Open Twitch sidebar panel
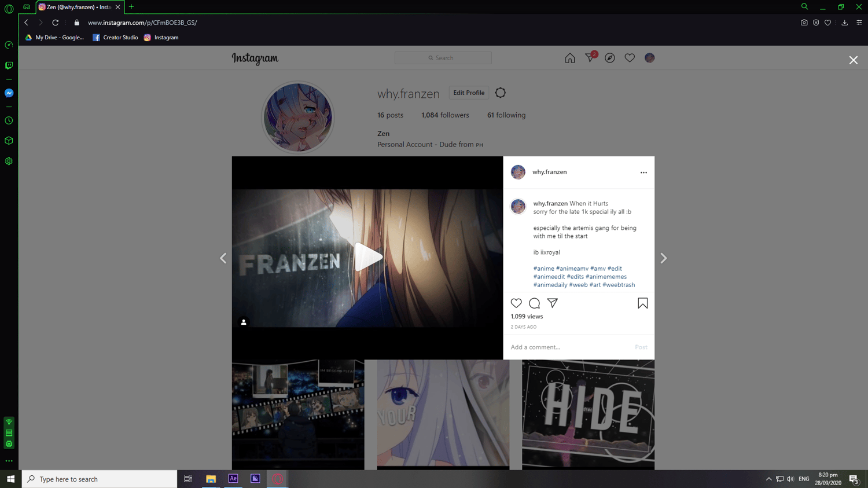The height and width of the screenshot is (488, 868). tap(9, 65)
